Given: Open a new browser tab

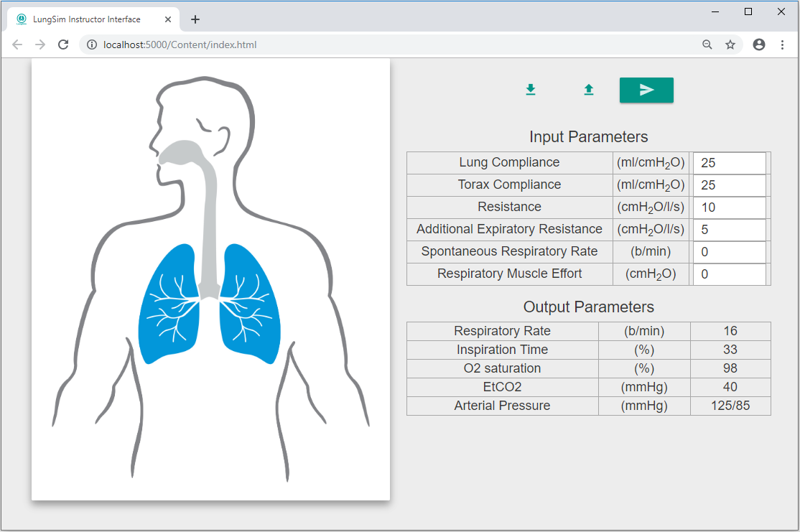Looking at the screenshot, I should coord(195,19).
